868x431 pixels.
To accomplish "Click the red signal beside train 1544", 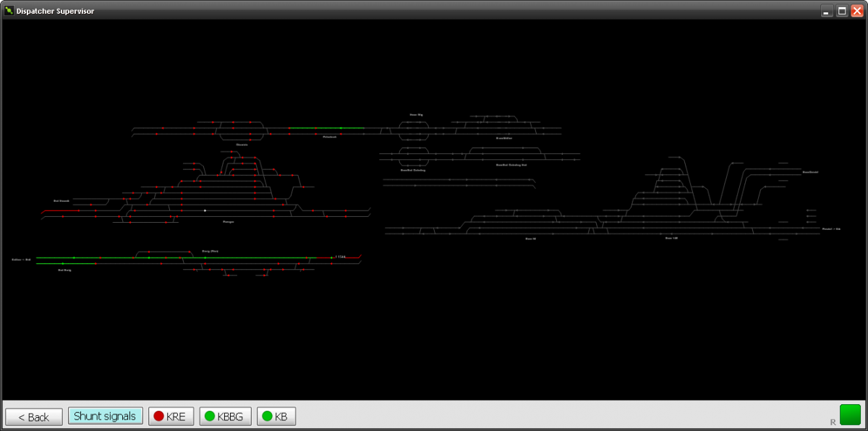I will pyautogui.click(x=331, y=263).
